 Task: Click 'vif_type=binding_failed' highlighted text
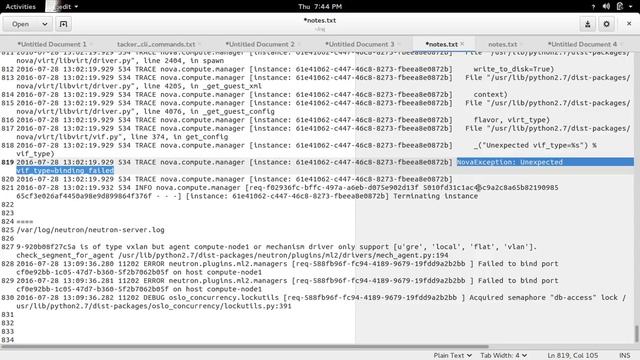(65, 171)
